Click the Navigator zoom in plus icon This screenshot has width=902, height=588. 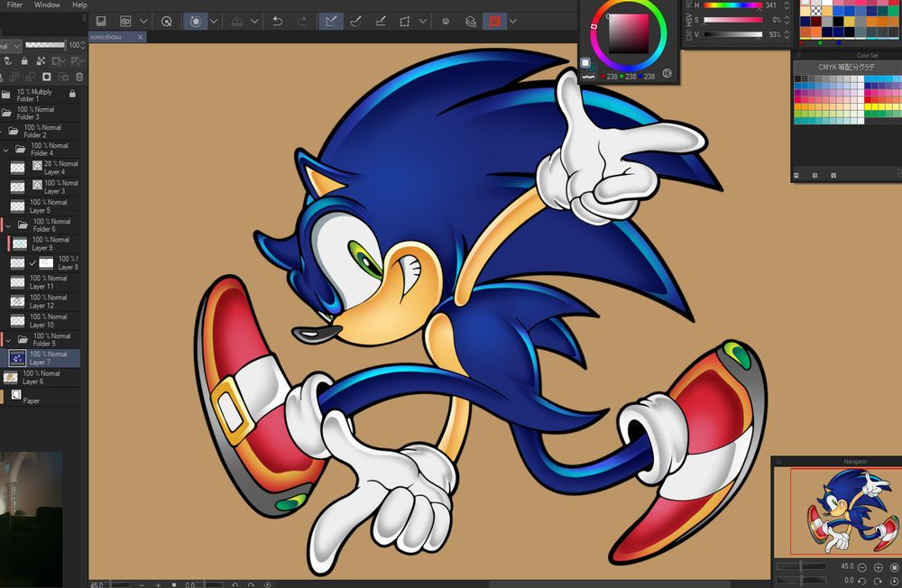point(878,567)
